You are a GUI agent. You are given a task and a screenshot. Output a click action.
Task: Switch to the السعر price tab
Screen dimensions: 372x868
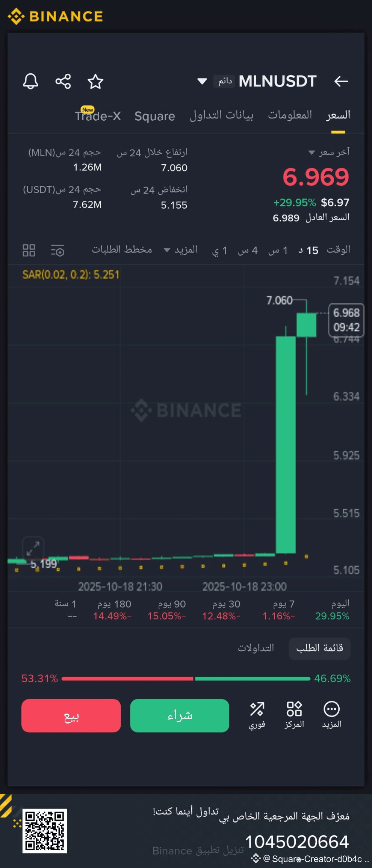[338, 115]
